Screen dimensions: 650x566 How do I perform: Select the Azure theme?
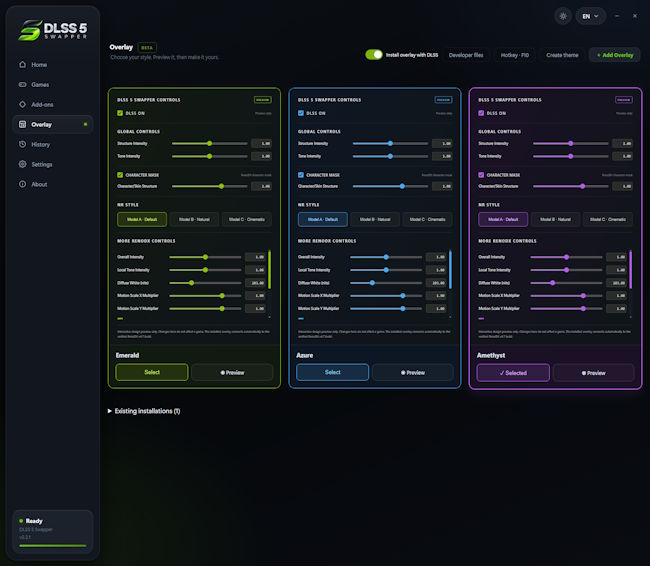pyautogui.click(x=332, y=372)
